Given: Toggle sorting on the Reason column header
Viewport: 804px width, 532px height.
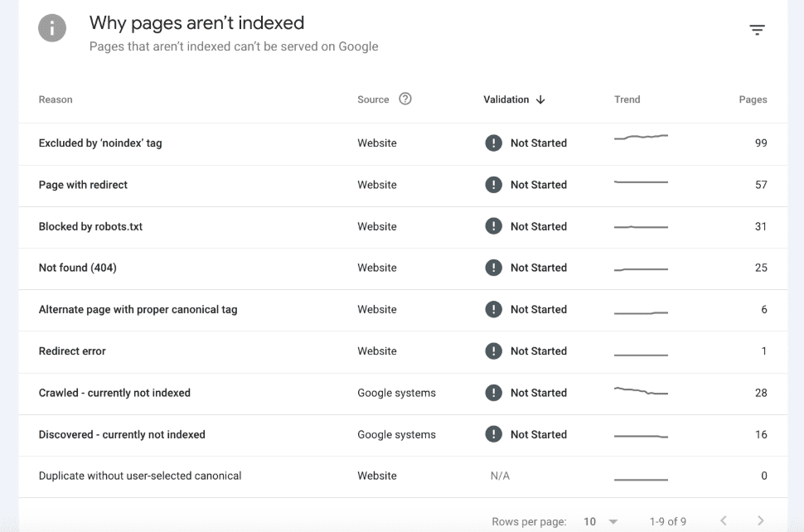Looking at the screenshot, I should point(55,99).
